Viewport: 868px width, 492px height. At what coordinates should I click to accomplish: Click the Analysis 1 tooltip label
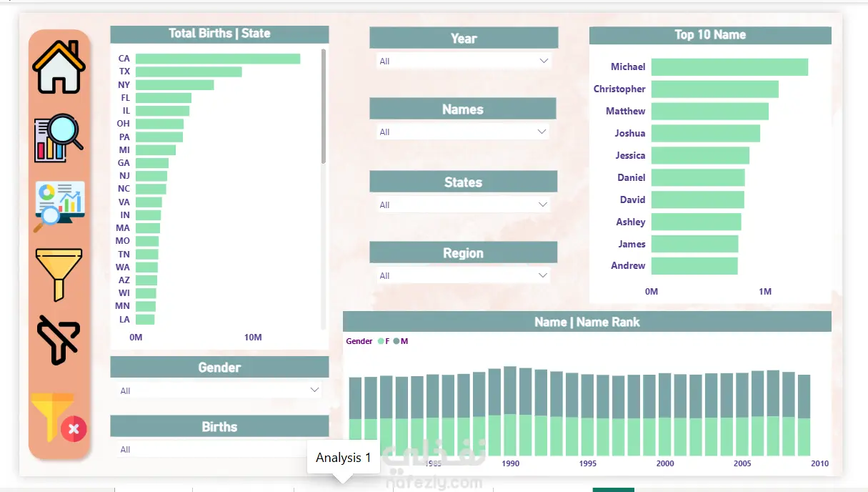pyautogui.click(x=344, y=458)
